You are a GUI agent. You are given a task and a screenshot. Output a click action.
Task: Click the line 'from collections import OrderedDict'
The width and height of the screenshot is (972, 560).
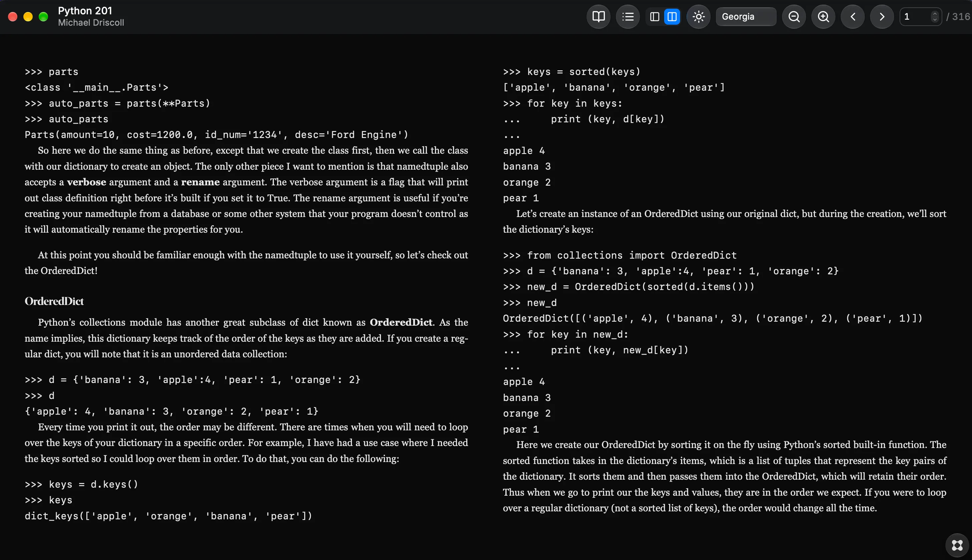[x=632, y=255]
